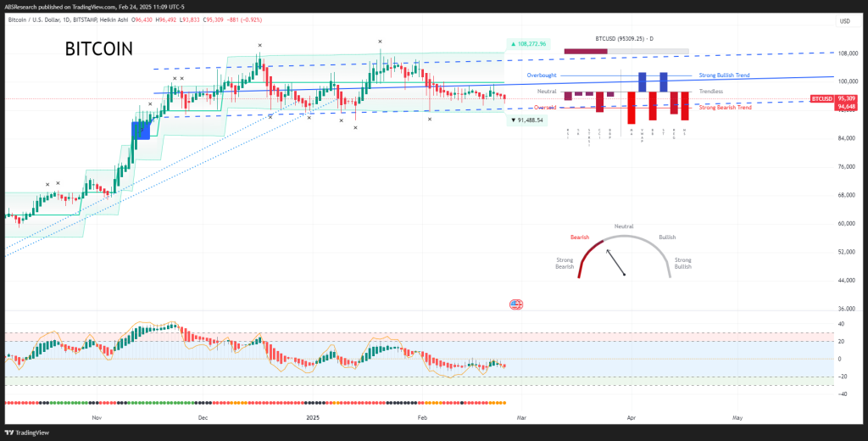Click the Strong Bullish gauge label
Image resolution: width=868 pixels, height=441 pixels.
click(x=682, y=263)
